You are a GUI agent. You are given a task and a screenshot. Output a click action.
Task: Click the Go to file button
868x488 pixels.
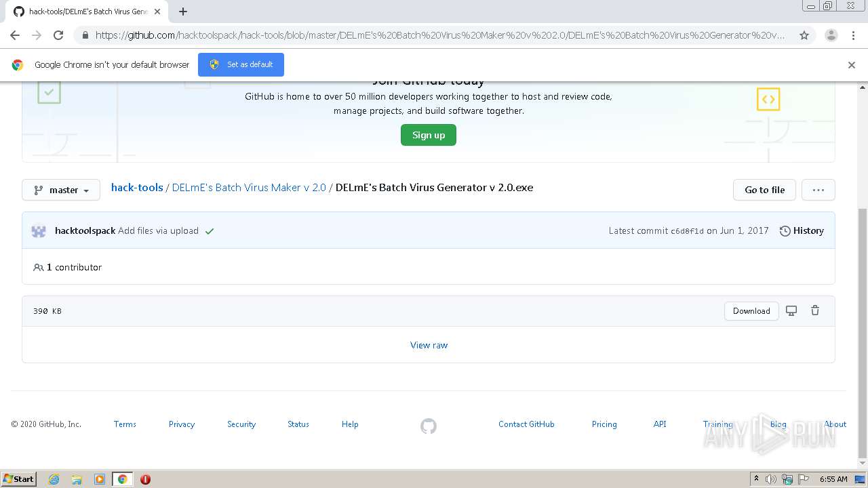(x=764, y=190)
